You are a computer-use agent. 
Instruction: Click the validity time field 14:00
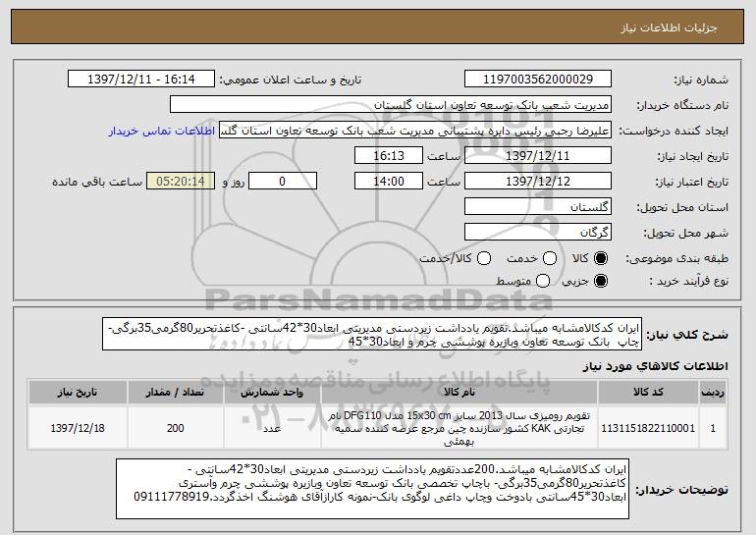pyautogui.click(x=389, y=182)
